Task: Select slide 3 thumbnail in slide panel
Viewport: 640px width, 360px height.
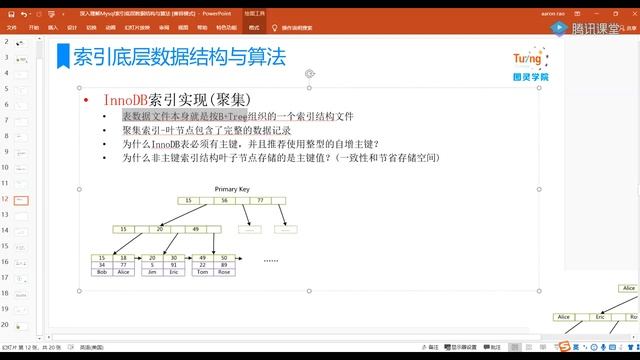Action: pyautogui.click(x=21, y=60)
